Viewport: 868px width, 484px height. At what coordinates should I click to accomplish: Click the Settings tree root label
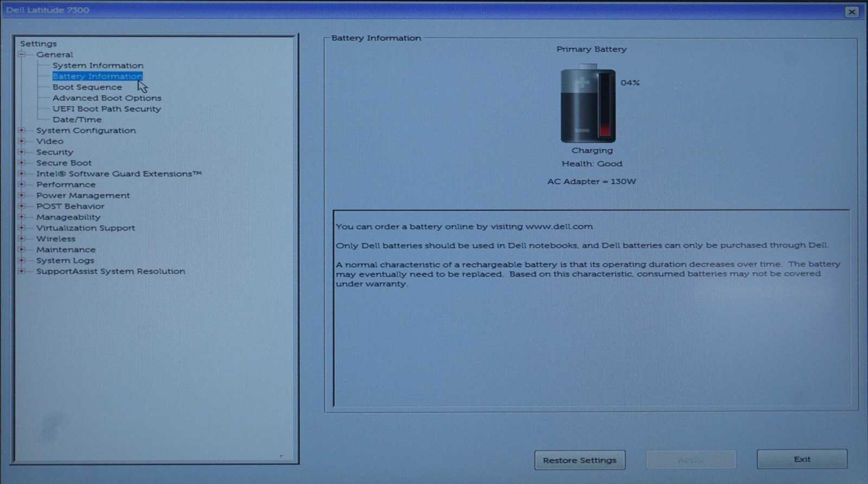point(39,44)
